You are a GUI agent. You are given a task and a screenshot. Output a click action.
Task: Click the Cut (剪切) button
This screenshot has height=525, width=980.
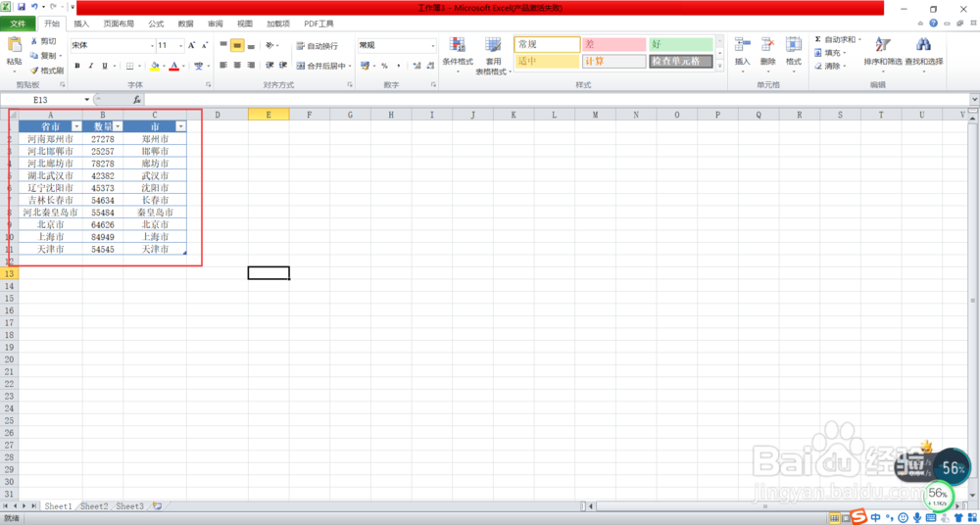coord(44,41)
